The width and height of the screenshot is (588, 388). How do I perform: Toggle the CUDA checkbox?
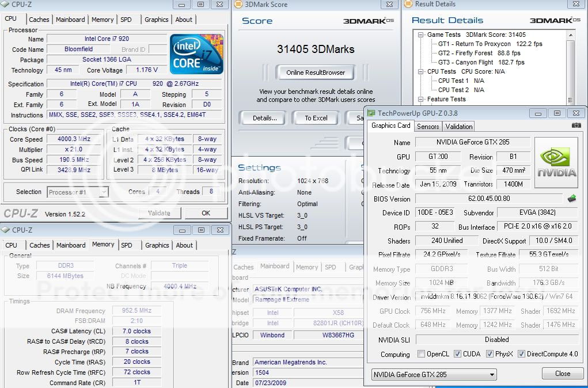(457, 354)
